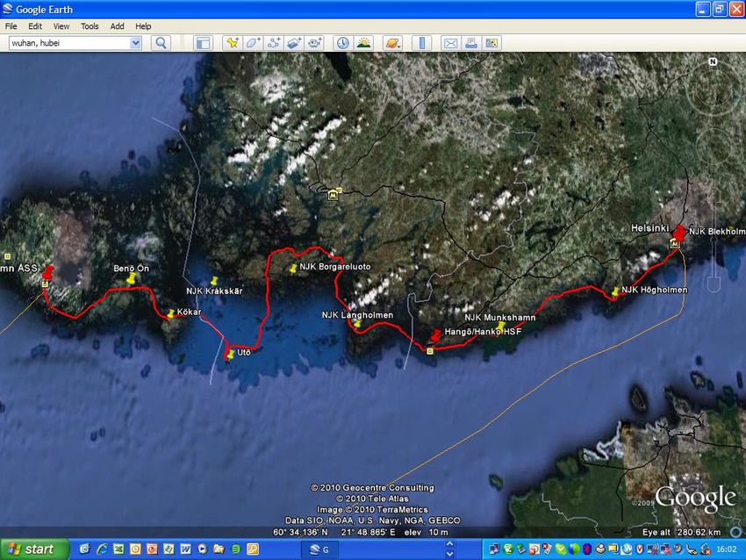Click the zoom slider on the map
The height and width of the screenshot is (560, 746).
click(x=714, y=238)
